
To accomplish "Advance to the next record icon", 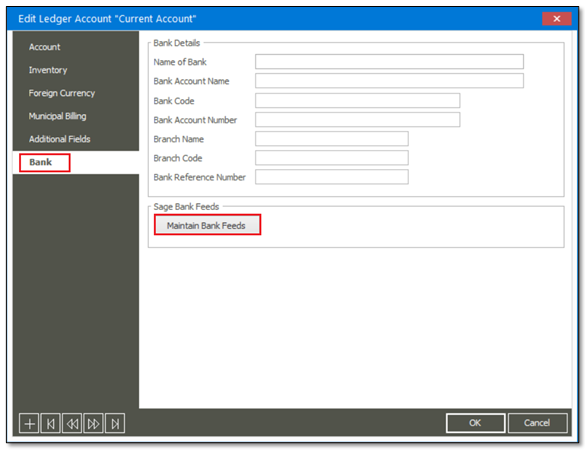I will point(93,424).
